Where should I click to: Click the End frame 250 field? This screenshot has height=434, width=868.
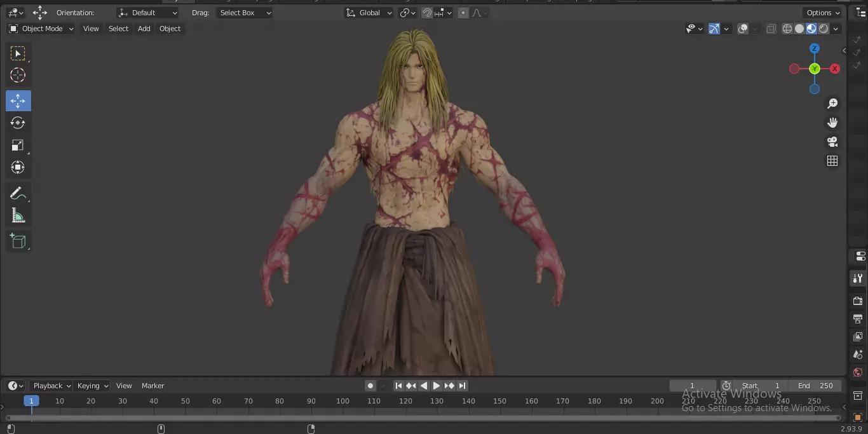tap(815, 386)
